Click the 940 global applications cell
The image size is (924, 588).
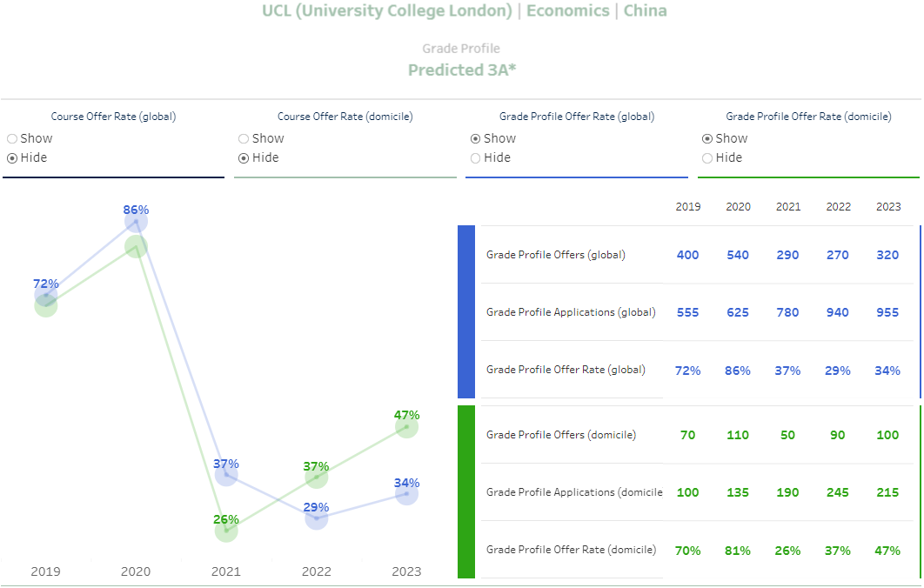[x=837, y=313]
